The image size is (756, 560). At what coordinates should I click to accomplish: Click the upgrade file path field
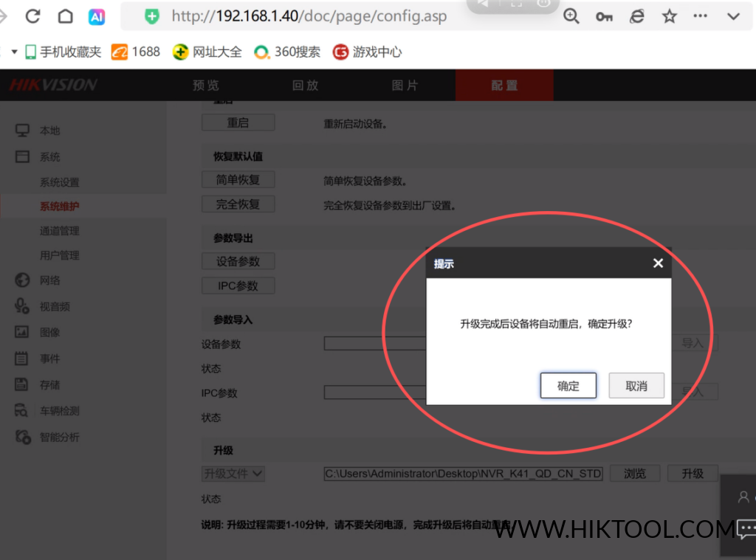[464, 474]
